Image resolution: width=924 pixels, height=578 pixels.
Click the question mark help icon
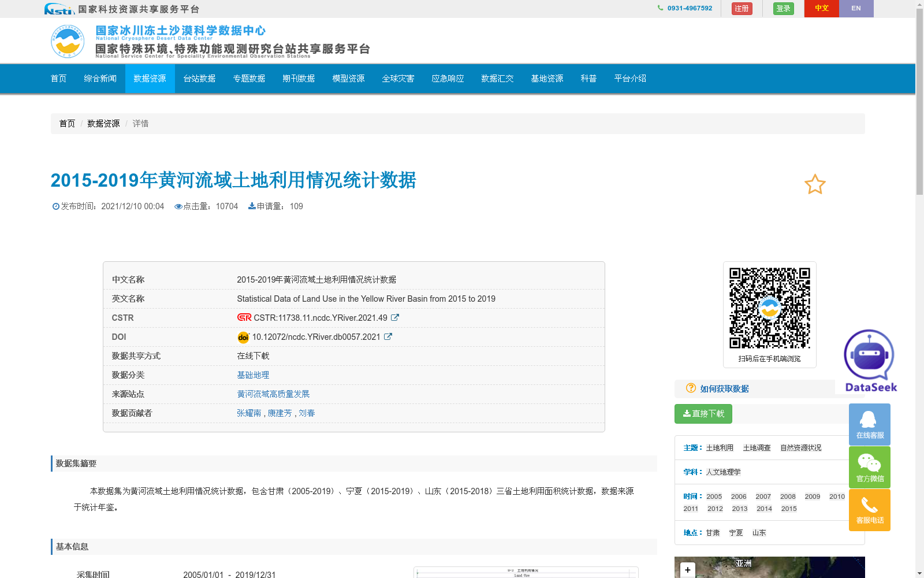pyautogui.click(x=691, y=388)
